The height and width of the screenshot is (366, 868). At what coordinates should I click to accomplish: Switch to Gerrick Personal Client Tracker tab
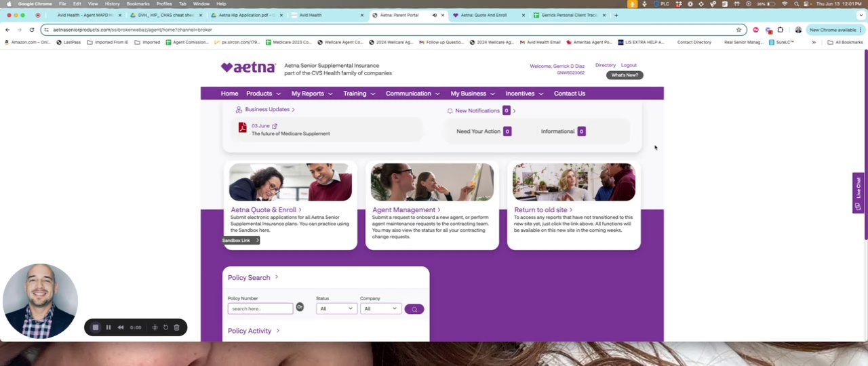coord(570,15)
